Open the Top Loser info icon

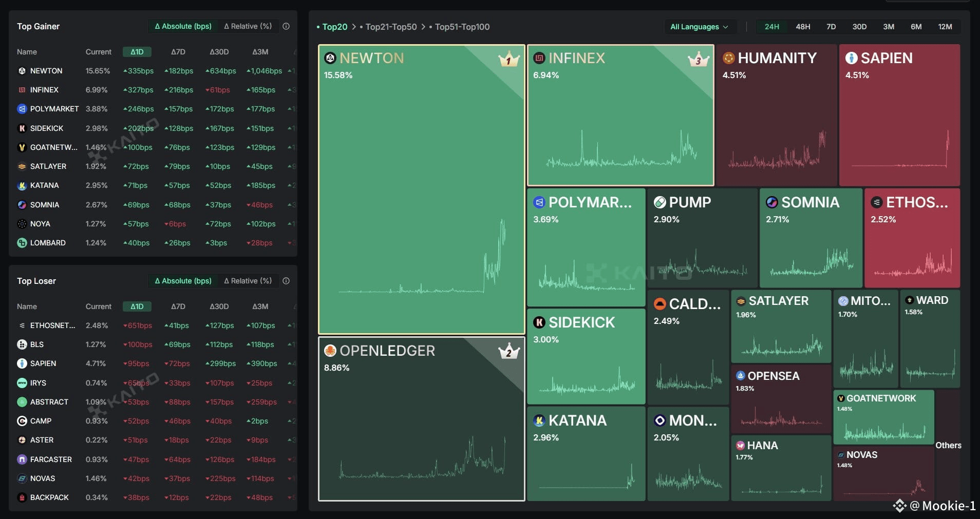[x=286, y=281]
